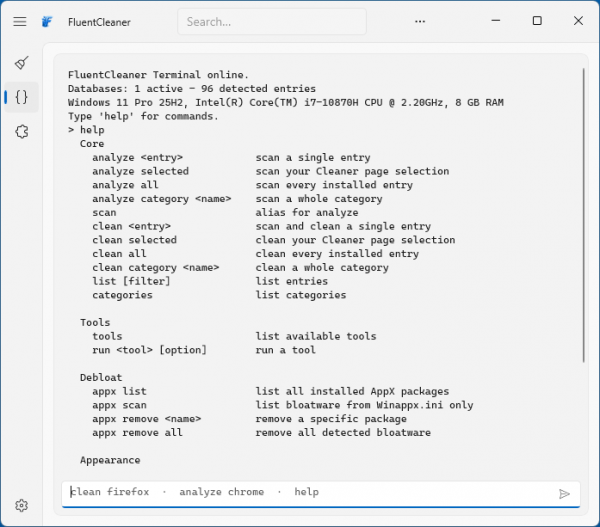Click the FluentCleaner app logo
600x527 pixels.
[x=47, y=22]
